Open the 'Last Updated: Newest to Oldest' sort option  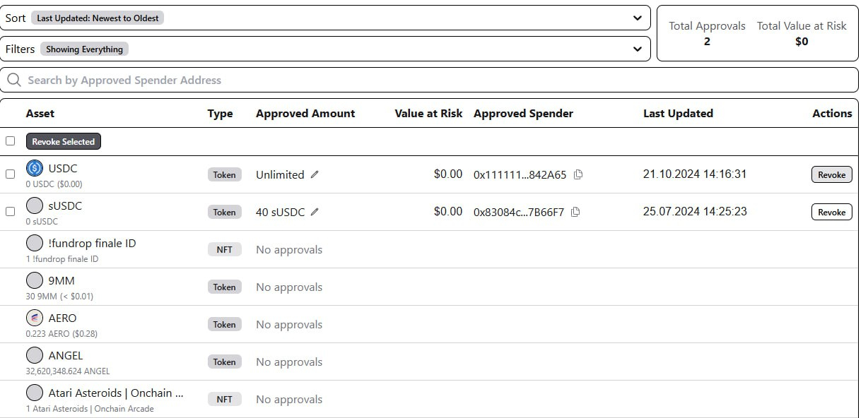(98, 18)
